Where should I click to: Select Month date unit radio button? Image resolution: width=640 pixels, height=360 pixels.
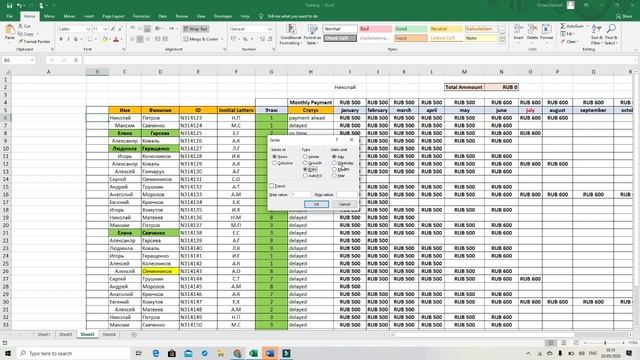[x=334, y=169]
